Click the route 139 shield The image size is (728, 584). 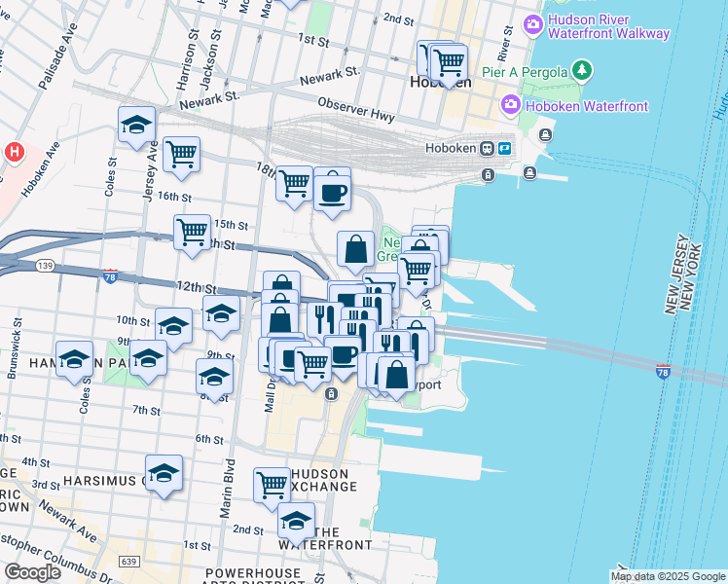45,266
